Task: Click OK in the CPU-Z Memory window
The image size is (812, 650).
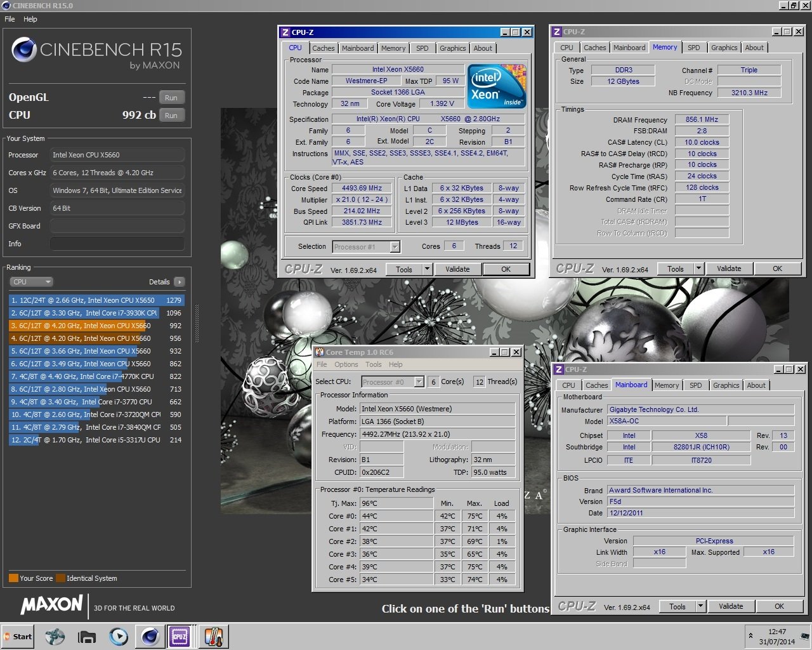Action: click(x=777, y=269)
